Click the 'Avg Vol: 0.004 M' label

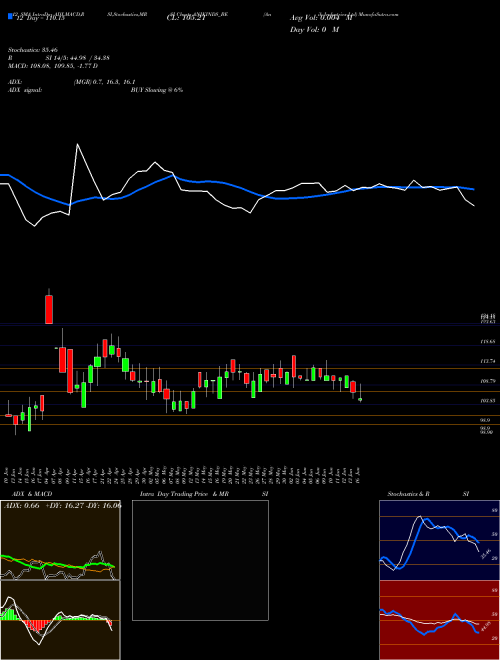coord(321,18)
